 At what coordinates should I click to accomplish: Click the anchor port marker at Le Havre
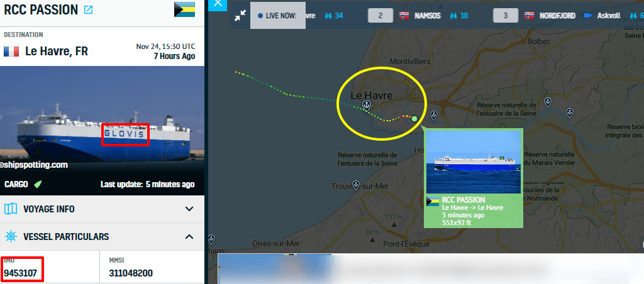366,106
